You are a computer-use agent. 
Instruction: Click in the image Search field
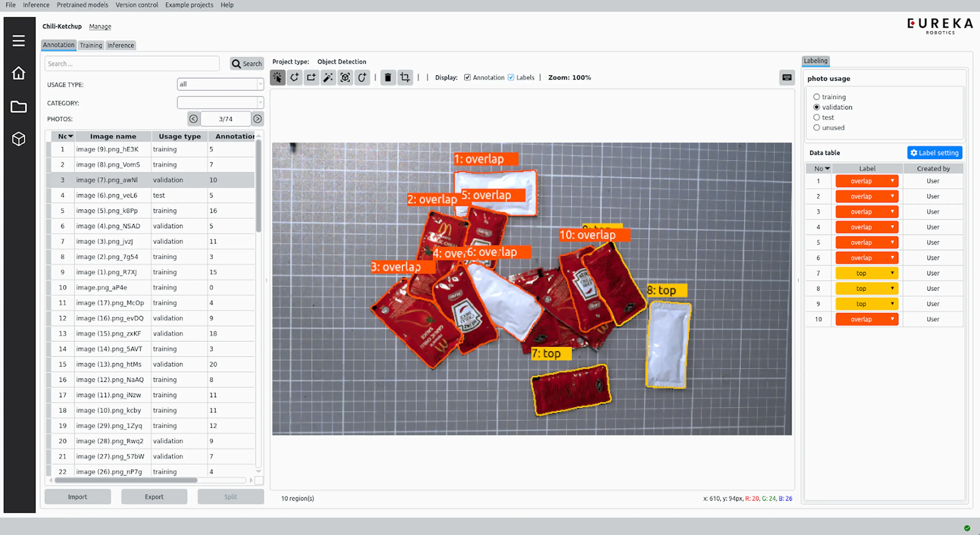(x=132, y=64)
